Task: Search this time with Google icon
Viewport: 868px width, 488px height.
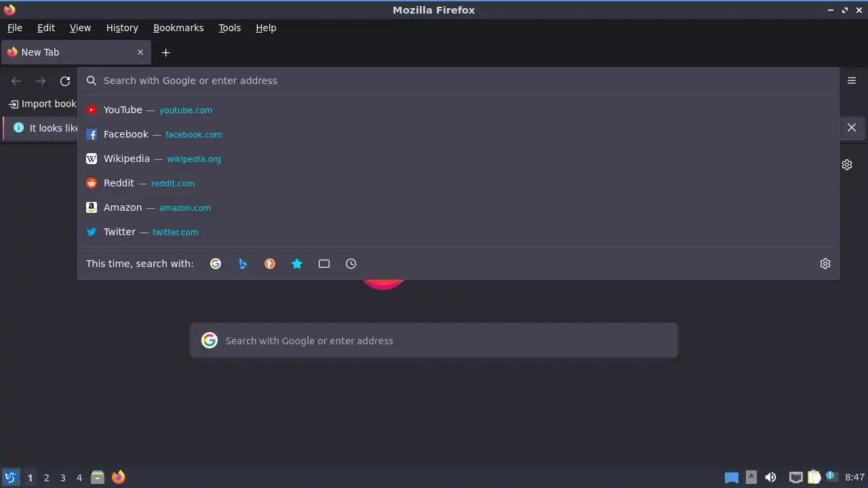Action: point(216,264)
